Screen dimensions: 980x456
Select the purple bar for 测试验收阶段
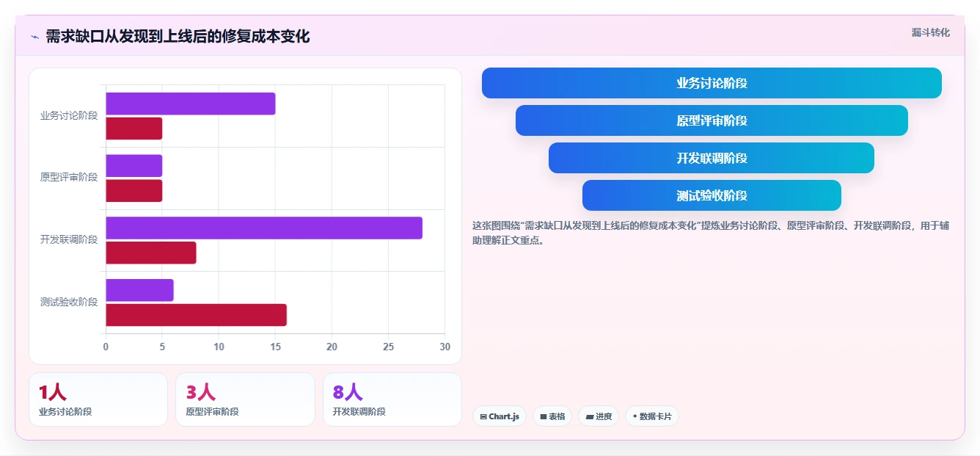pos(140,290)
